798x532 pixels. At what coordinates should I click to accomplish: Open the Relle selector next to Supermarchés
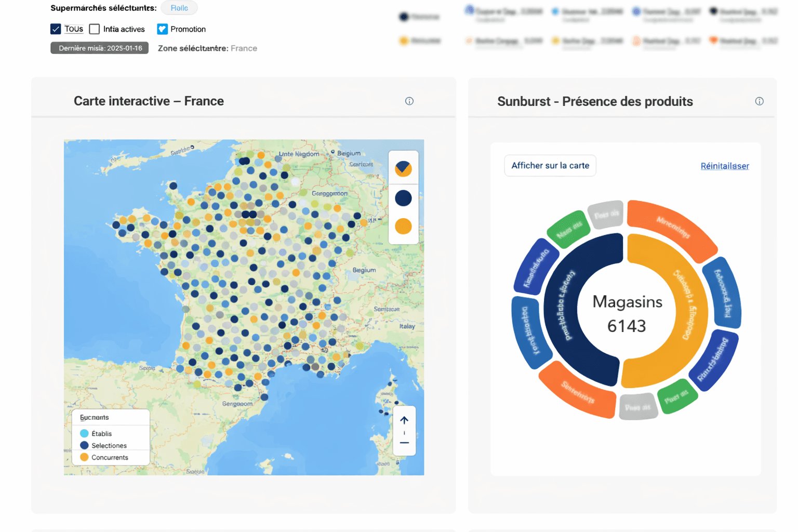click(179, 8)
